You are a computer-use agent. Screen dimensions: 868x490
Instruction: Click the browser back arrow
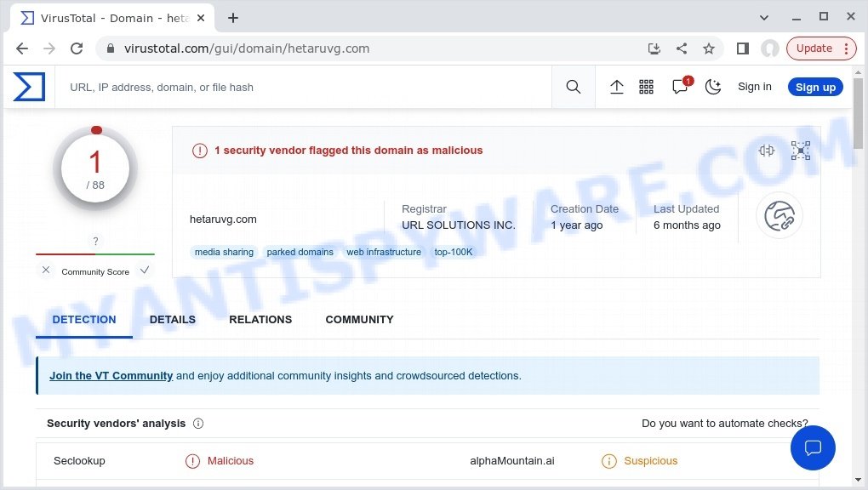22,48
